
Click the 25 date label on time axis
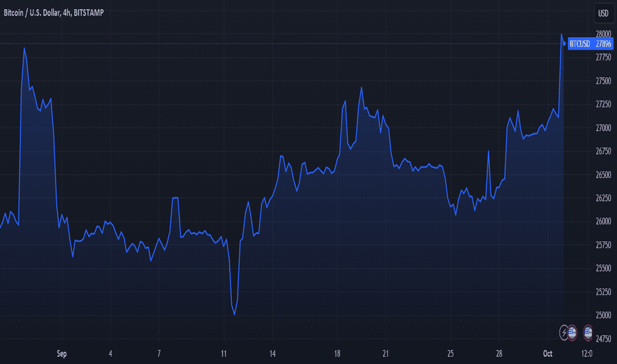click(451, 354)
